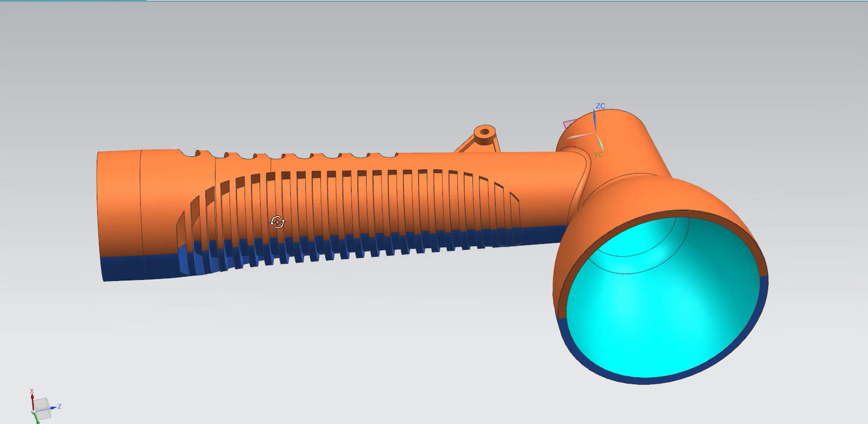Select the ZC axis of the WCS triad
Viewport: 868px width, 424px height.
pyautogui.click(x=594, y=120)
